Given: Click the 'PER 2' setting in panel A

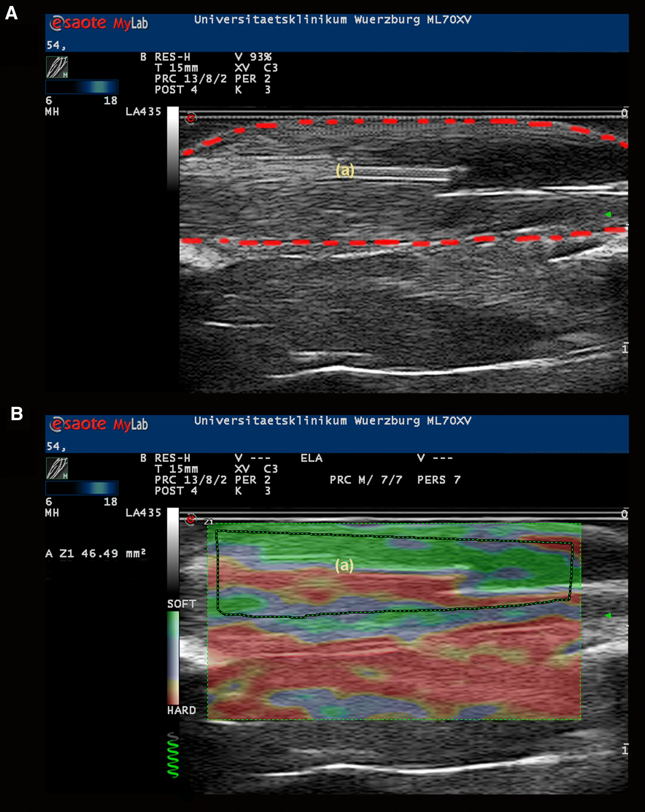Looking at the screenshot, I should [x=253, y=79].
